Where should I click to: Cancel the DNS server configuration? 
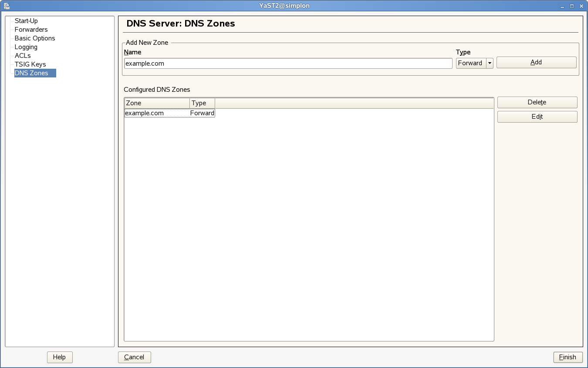pyautogui.click(x=134, y=357)
